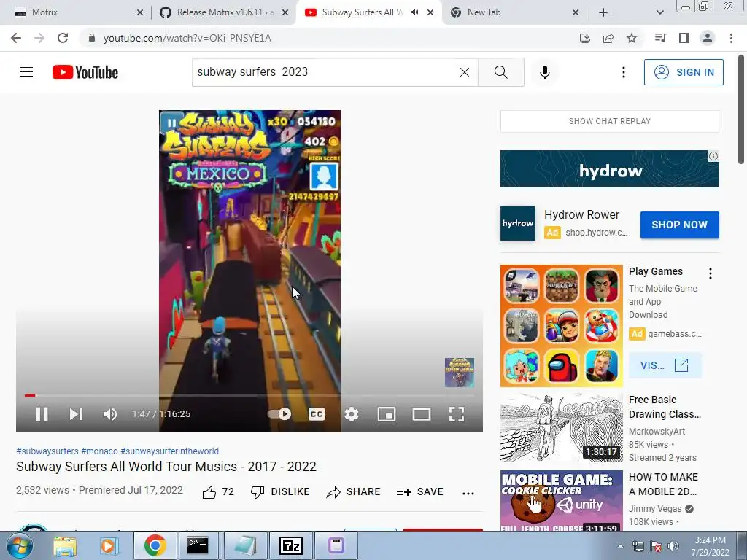Mute the video volume

click(x=109, y=414)
